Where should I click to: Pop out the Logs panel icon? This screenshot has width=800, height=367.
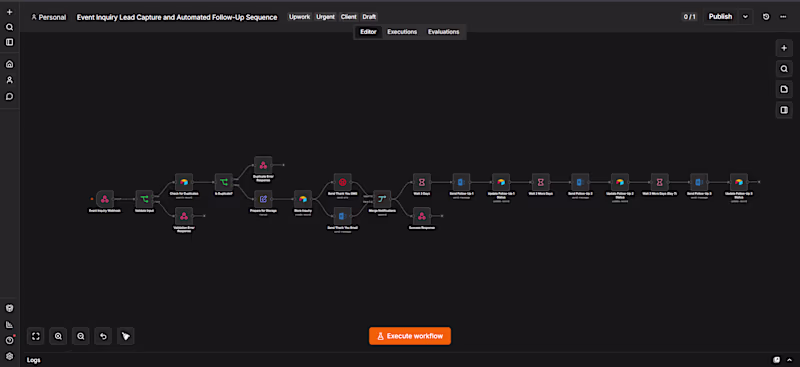point(777,360)
